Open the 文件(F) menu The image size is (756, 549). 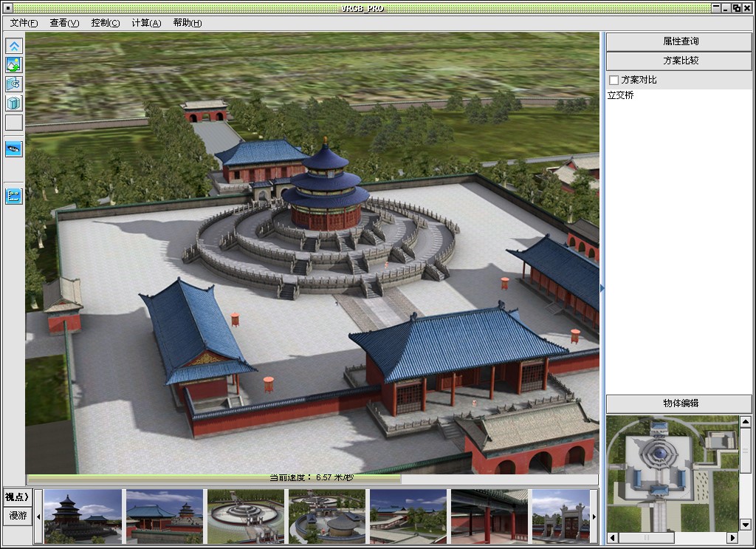[x=24, y=23]
